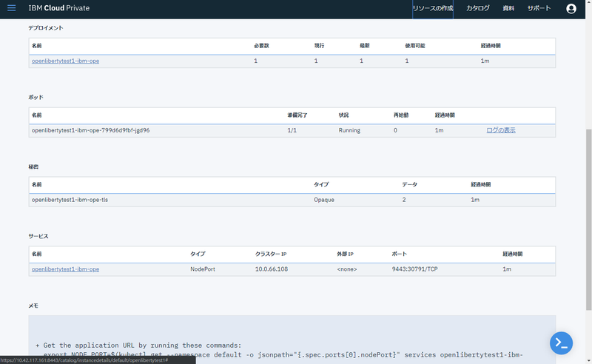592x364 pixels.
Task: Open カタログ in top navigation
Action: click(x=477, y=8)
